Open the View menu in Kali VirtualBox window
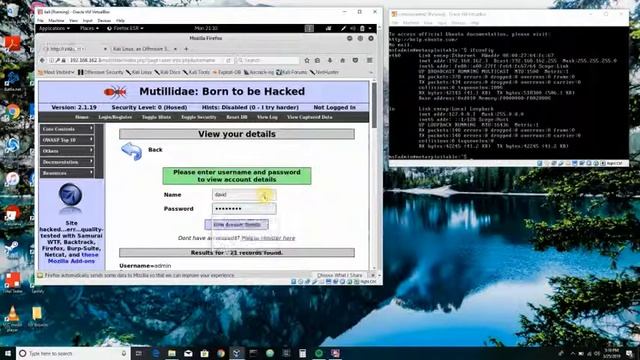640x360 pixels. pyautogui.click(x=73, y=20)
